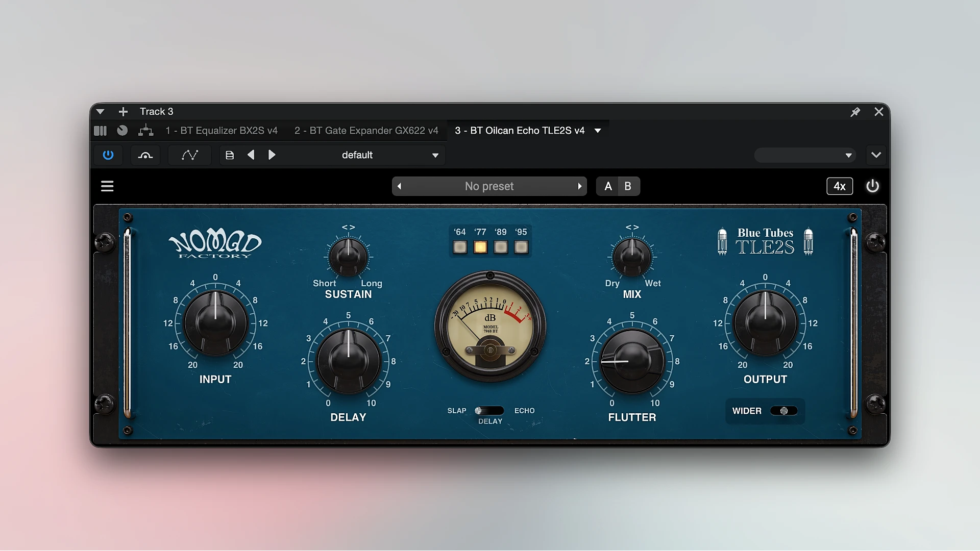This screenshot has width=980, height=551.
Task: Save the preset with the disk icon
Action: click(230, 155)
